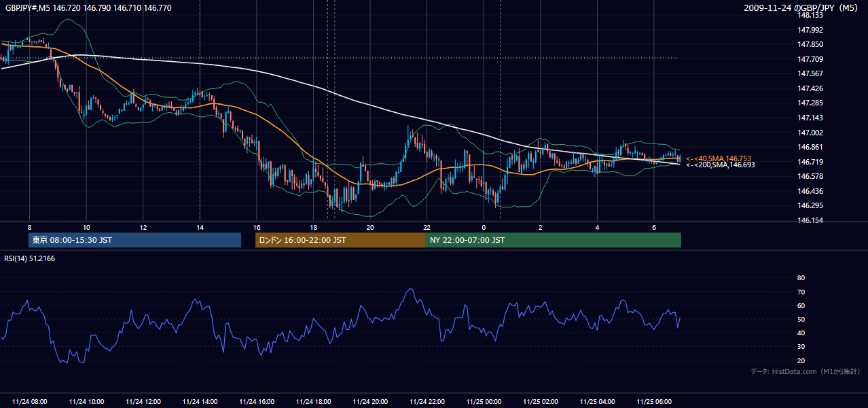This screenshot has height=408, width=868.
Task: Click the 11/25 06:00 time label
Action: click(654, 401)
